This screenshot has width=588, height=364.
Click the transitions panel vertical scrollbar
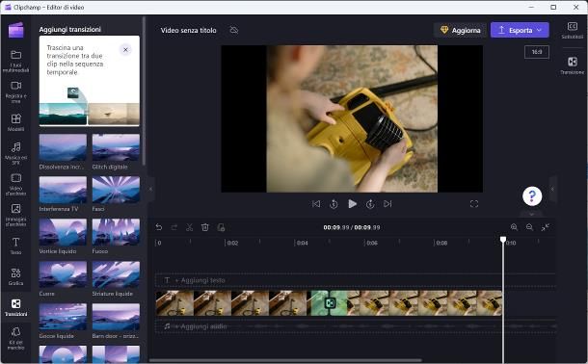144,91
